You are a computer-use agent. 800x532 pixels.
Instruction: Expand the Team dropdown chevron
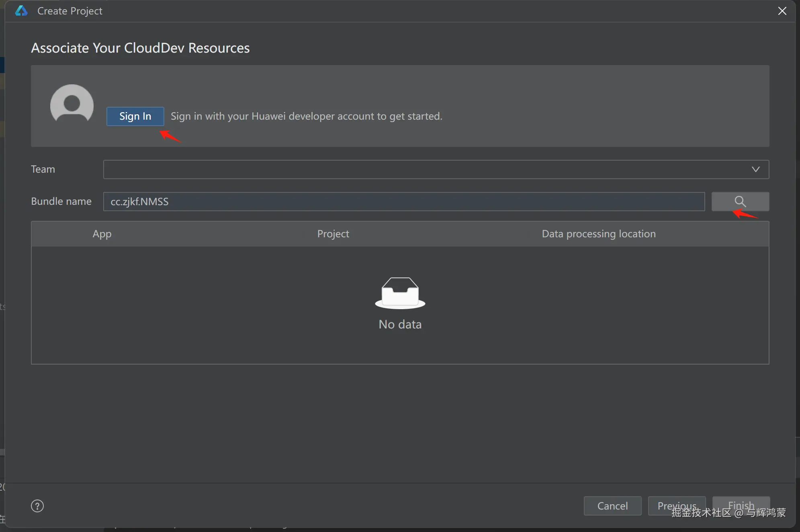point(755,169)
